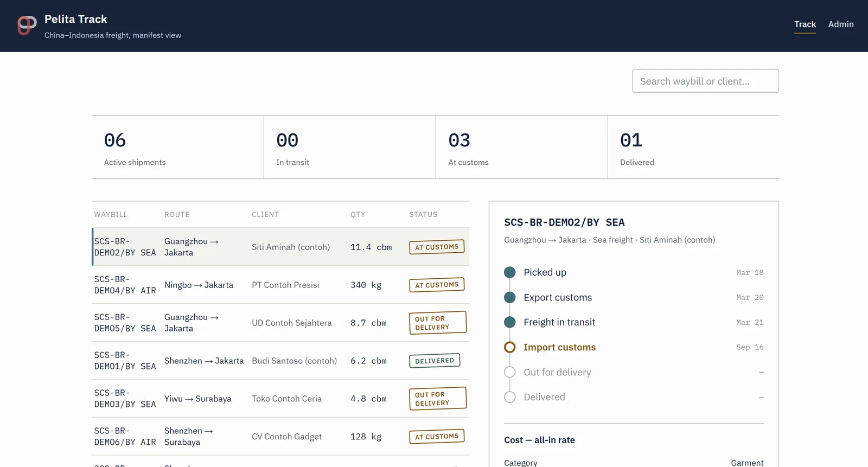Click the detail panel title SCS-BR-DEMO2/BY SEA
868x467 pixels.
tap(564, 222)
